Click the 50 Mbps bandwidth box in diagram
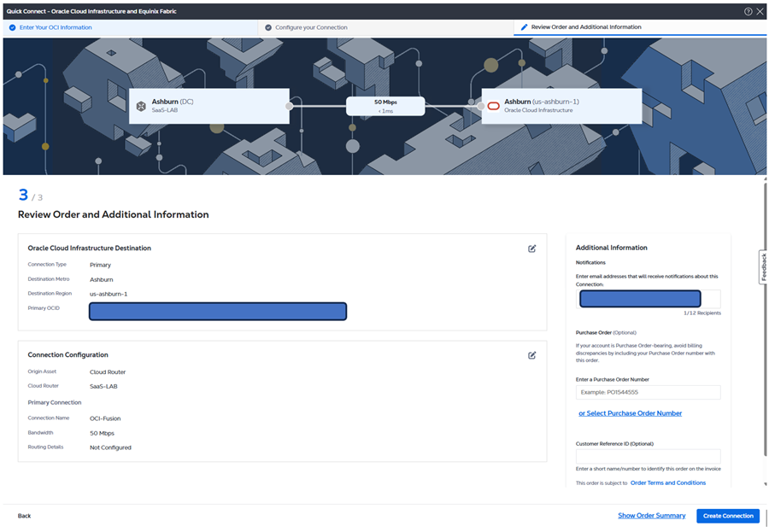This screenshot has height=532, width=769. [385, 107]
